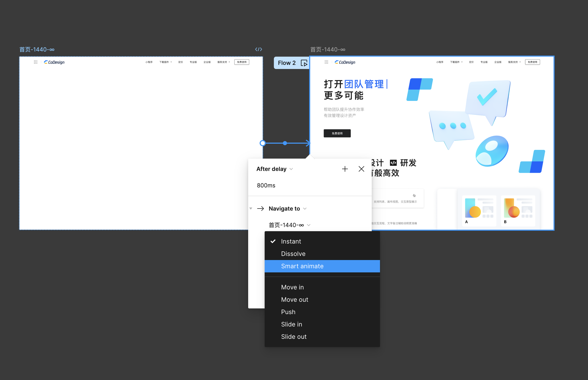This screenshot has width=588, height=380.
Task: Click code icon beside 研发 text
Action: (393, 163)
